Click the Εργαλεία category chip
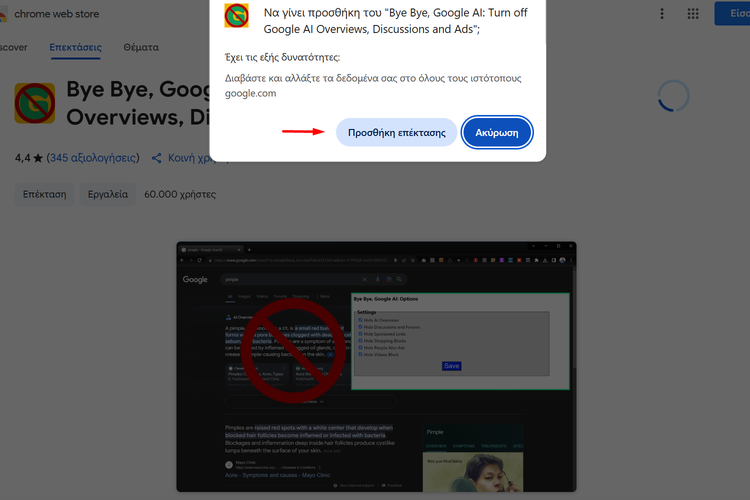This screenshot has width=750, height=500. tap(108, 193)
